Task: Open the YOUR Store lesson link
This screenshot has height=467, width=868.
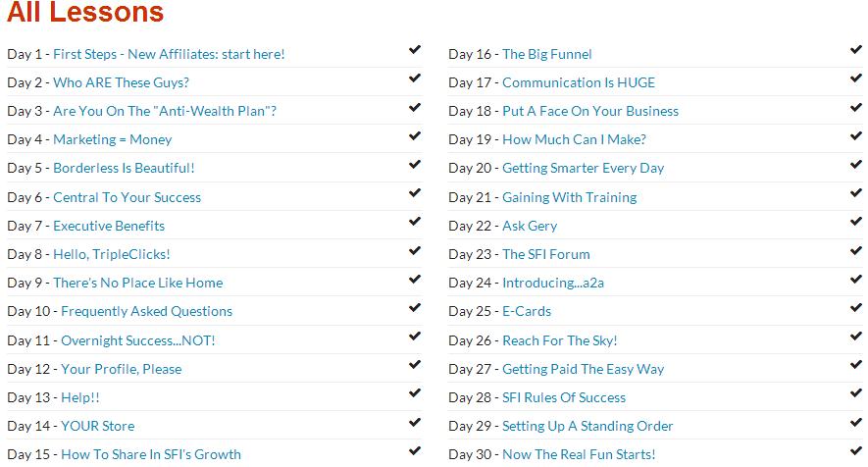Action: (98, 426)
